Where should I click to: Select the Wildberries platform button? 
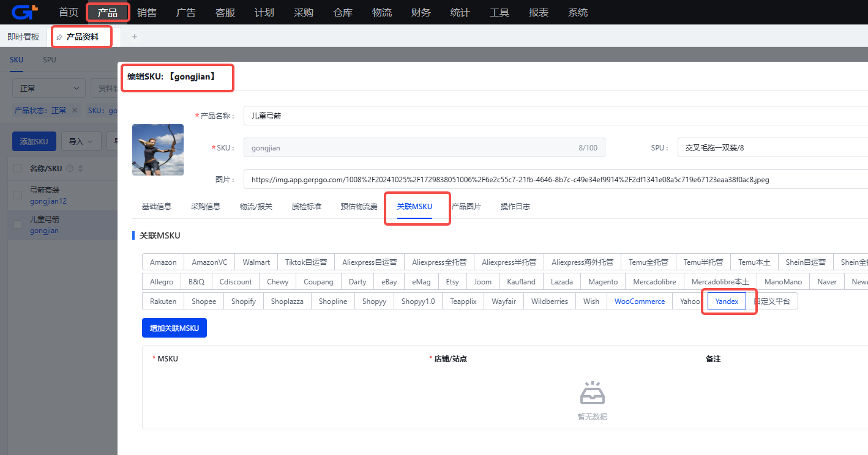550,301
